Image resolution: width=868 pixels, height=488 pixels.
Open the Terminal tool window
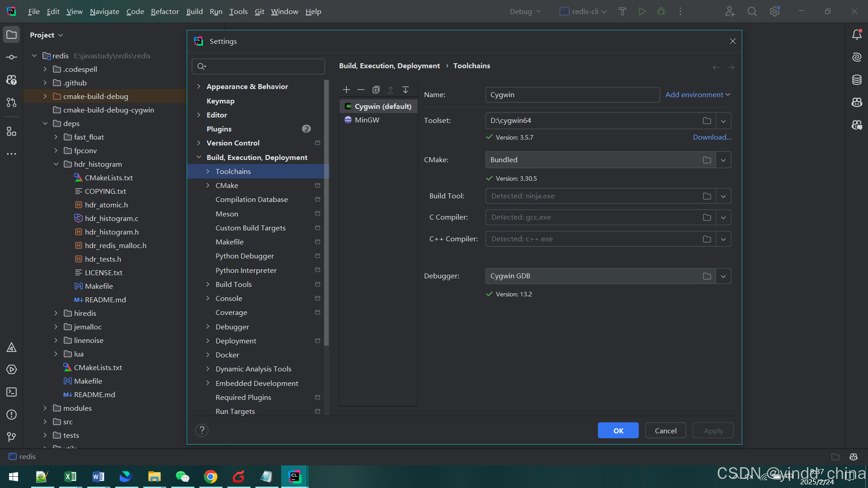[x=11, y=392]
